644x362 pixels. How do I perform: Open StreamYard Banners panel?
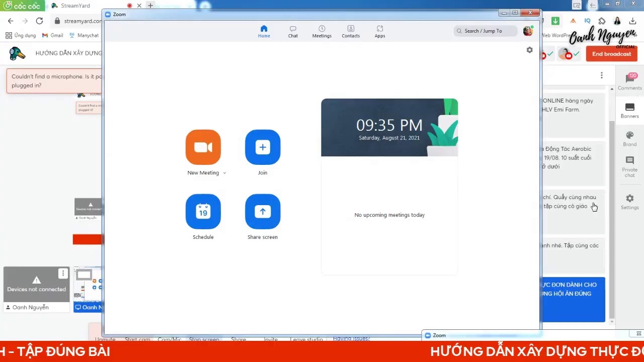(x=630, y=110)
